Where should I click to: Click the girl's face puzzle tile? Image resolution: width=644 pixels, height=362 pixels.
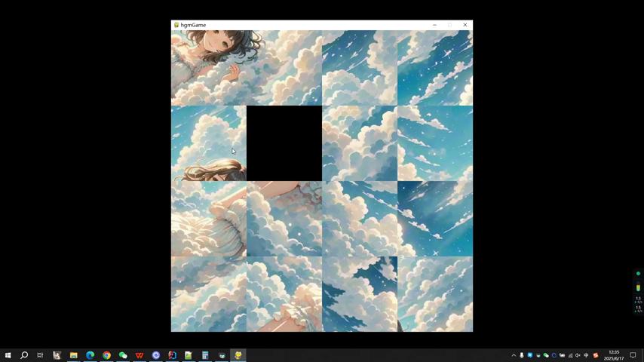209,68
